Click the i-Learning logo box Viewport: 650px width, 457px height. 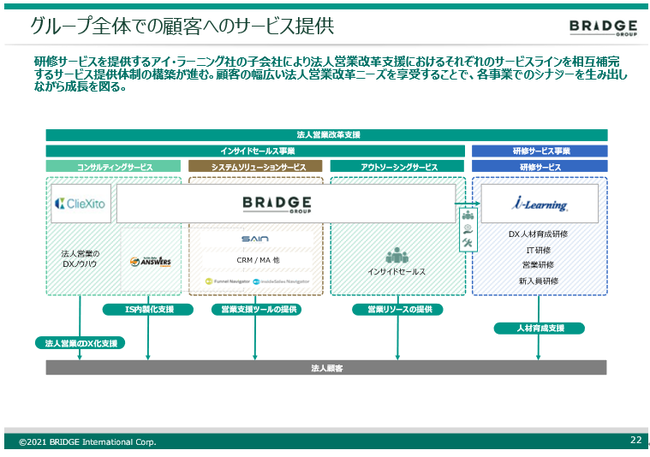(x=540, y=204)
